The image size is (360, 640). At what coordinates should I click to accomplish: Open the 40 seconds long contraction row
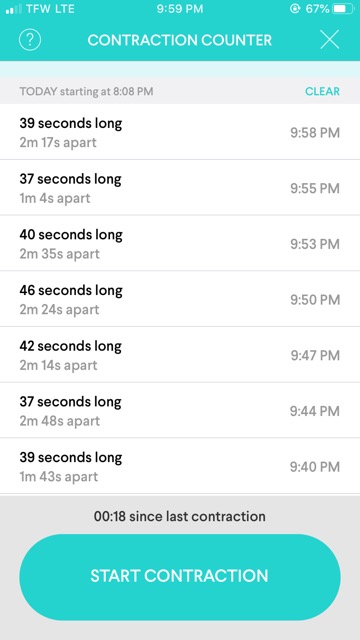[180, 244]
